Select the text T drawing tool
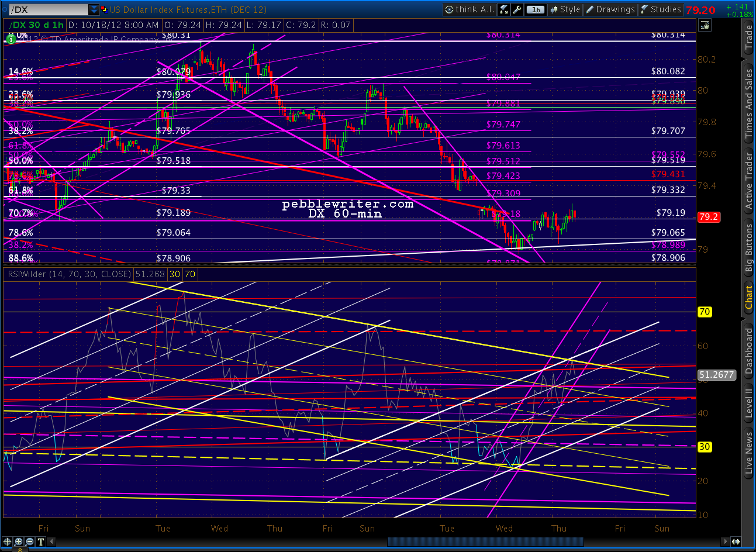Screen dimensions: 756x552 (x=40, y=541)
